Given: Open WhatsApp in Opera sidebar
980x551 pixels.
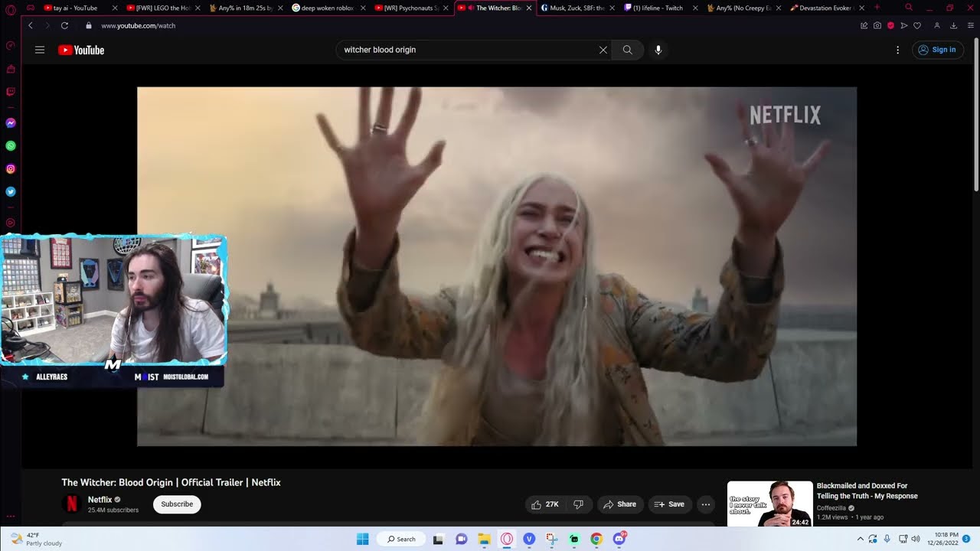Looking at the screenshot, I should coord(11,145).
